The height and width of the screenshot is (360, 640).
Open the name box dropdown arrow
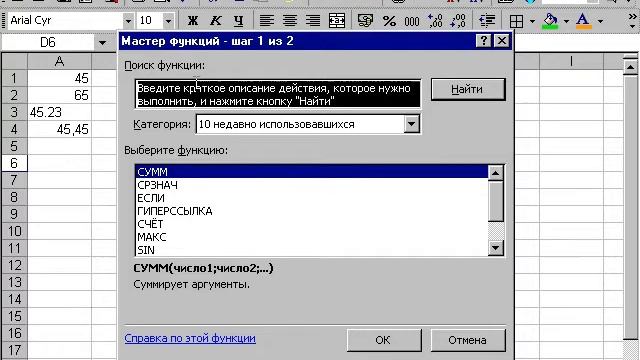(102, 42)
